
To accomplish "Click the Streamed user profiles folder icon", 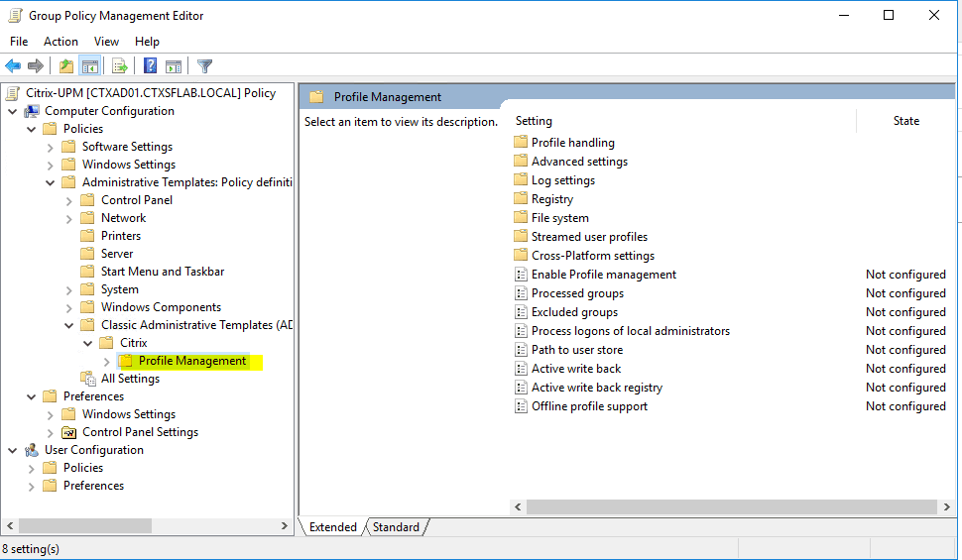I will [x=521, y=236].
